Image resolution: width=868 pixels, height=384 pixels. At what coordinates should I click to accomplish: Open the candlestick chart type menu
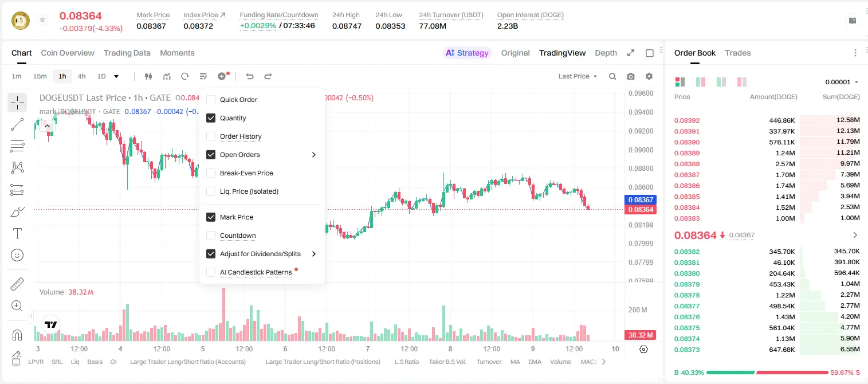click(x=148, y=76)
